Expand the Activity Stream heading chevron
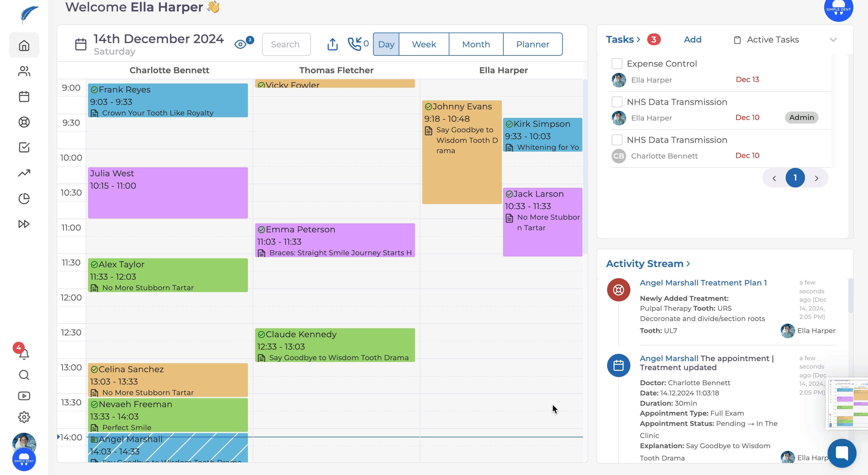Viewport: 868px width, 475px height. point(689,264)
